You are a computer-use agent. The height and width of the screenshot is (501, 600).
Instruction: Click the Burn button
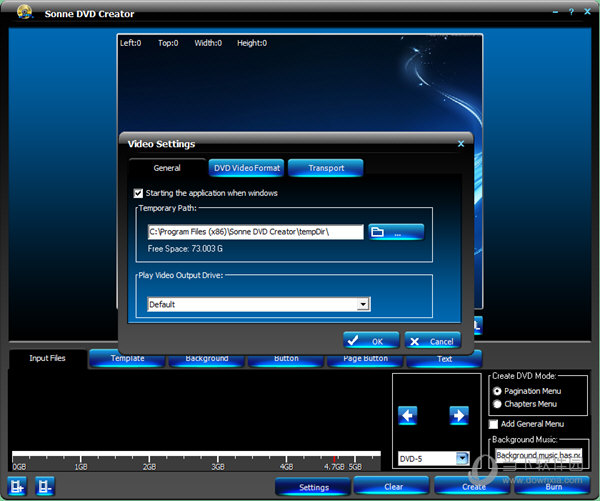tap(553, 486)
